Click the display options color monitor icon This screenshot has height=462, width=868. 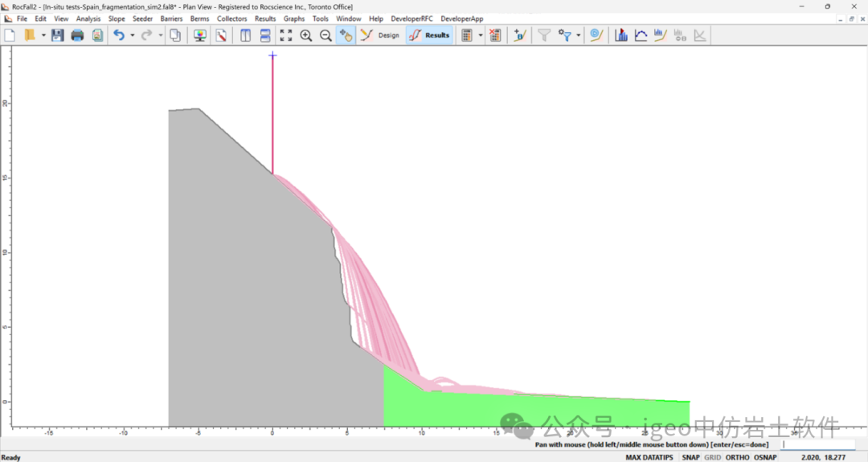click(200, 35)
